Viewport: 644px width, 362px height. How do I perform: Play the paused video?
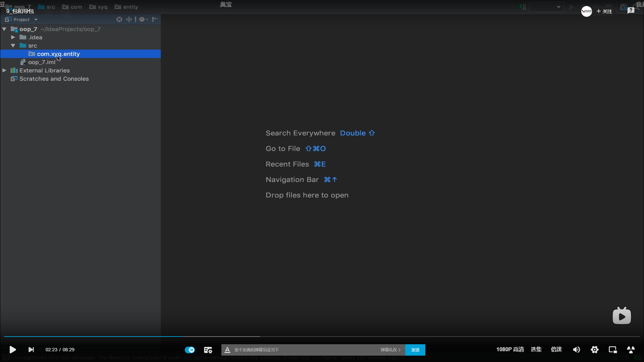(x=13, y=350)
